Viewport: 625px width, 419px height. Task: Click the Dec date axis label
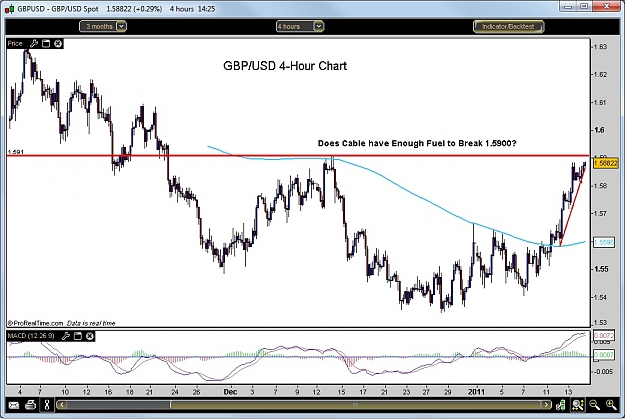click(x=230, y=392)
